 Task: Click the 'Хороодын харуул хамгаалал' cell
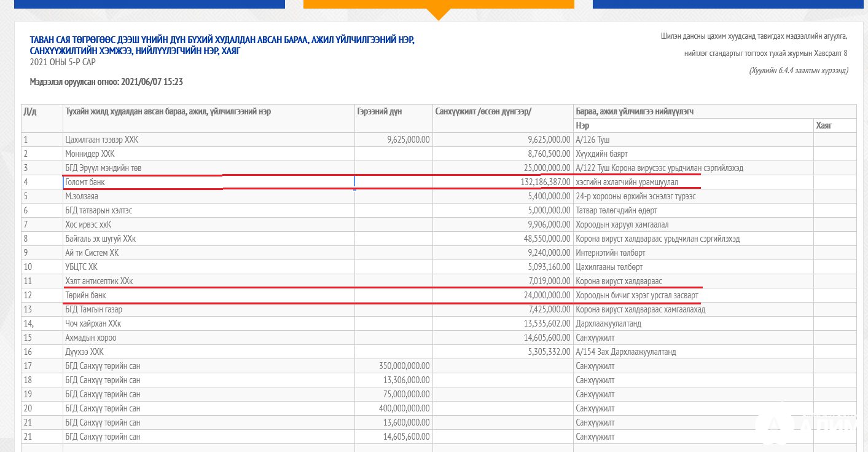click(x=694, y=224)
